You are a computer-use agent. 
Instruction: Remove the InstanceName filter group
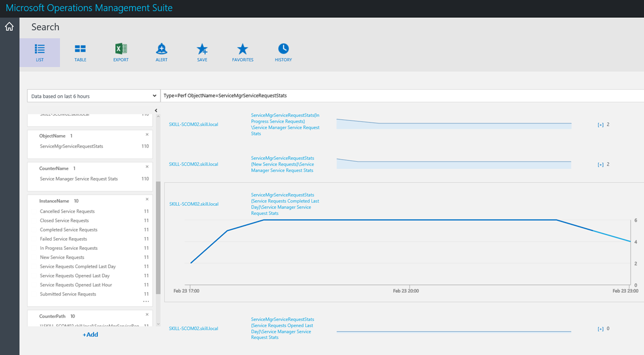(147, 199)
